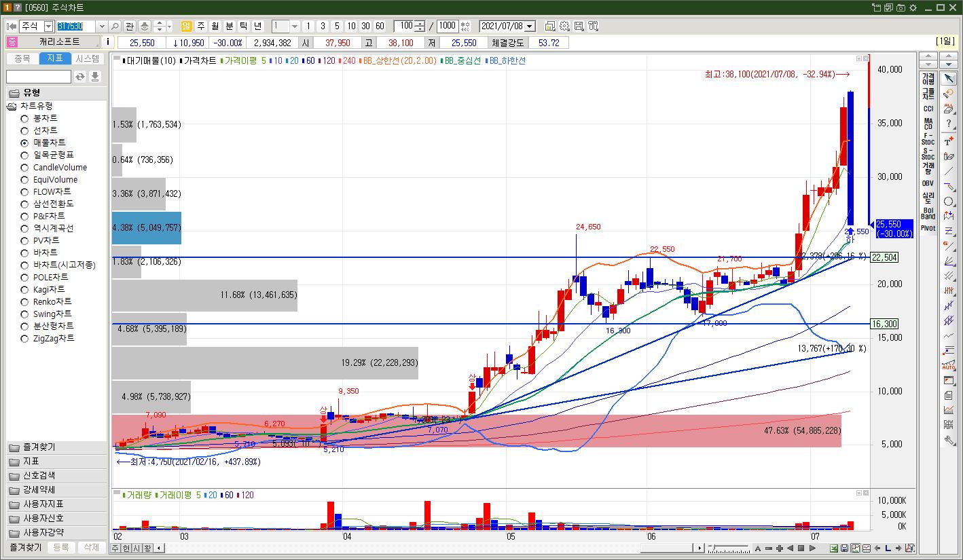The width and height of the screenshot is (963, 560).
Task: Click the document list icon in toolbar
Action: [x=949, y=395]
